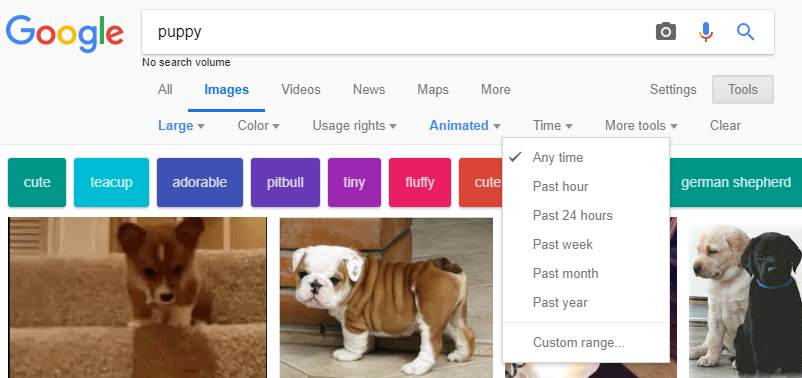Filter results to Past week
802x378 pixels.
tap(586, 244)
